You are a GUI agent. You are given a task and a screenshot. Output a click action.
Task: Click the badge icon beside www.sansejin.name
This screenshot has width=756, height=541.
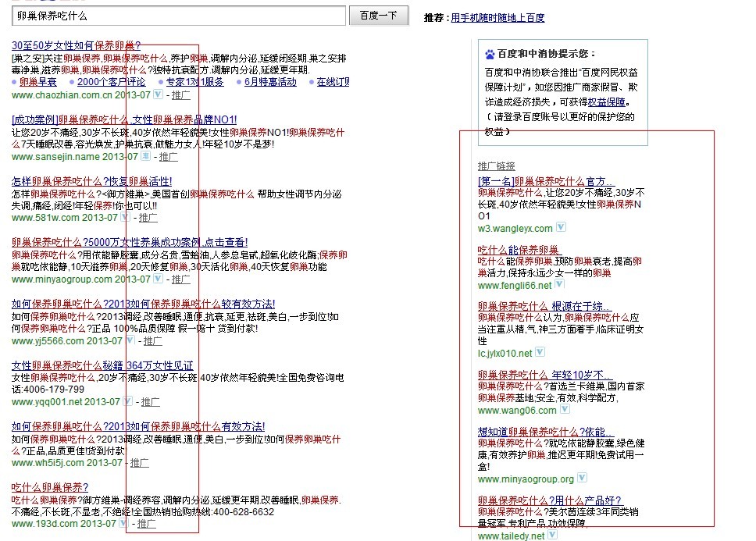point(145,156)
